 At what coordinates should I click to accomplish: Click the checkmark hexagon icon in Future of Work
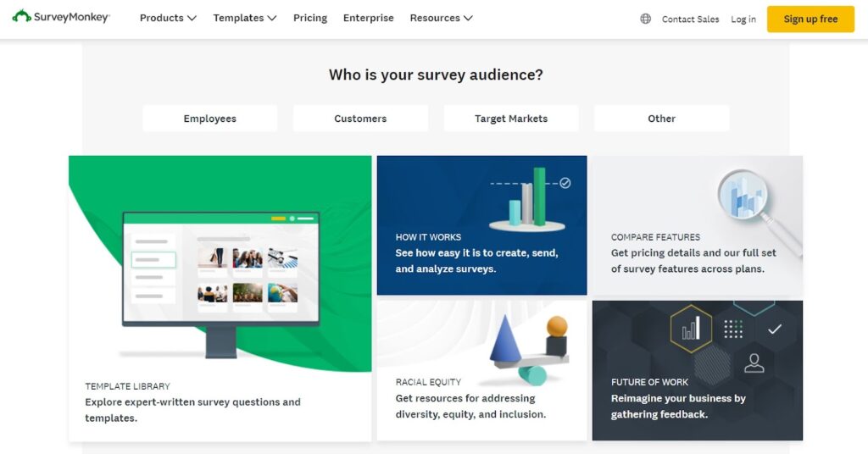click(775, 329)
